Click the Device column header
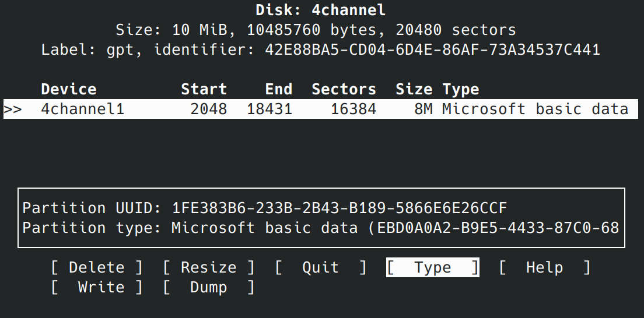 point(69,89)
